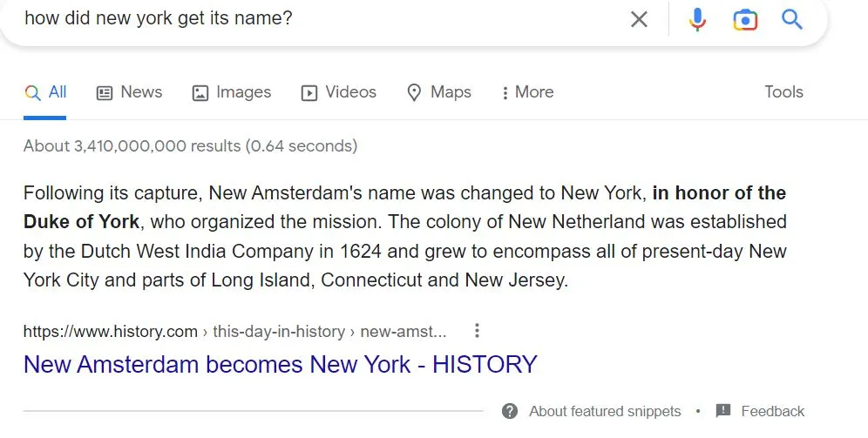The height and width of the screenshot is (438, 868).
Task: Switch to the Images tab
Action: coord(232,91)
